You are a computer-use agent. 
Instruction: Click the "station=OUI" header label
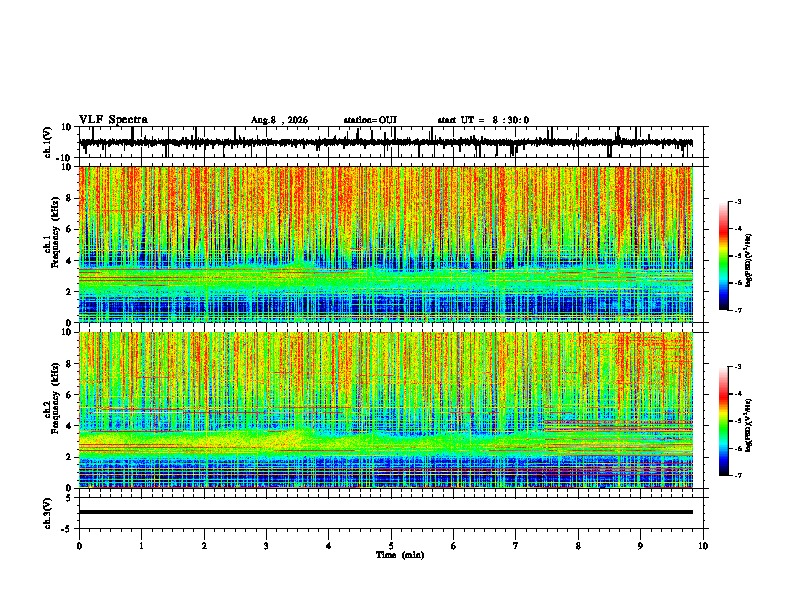[x=370, y=120]
